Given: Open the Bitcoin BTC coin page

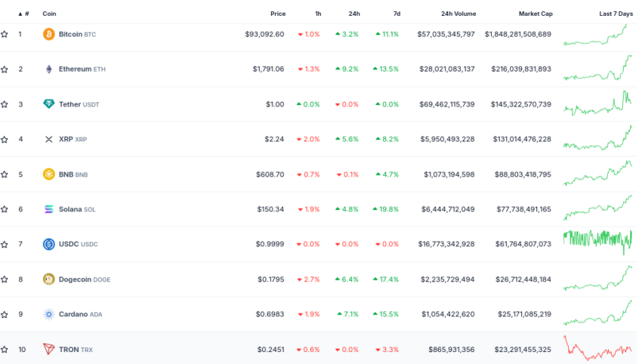Looking at the screenshot, I should (x=77, y=35).
